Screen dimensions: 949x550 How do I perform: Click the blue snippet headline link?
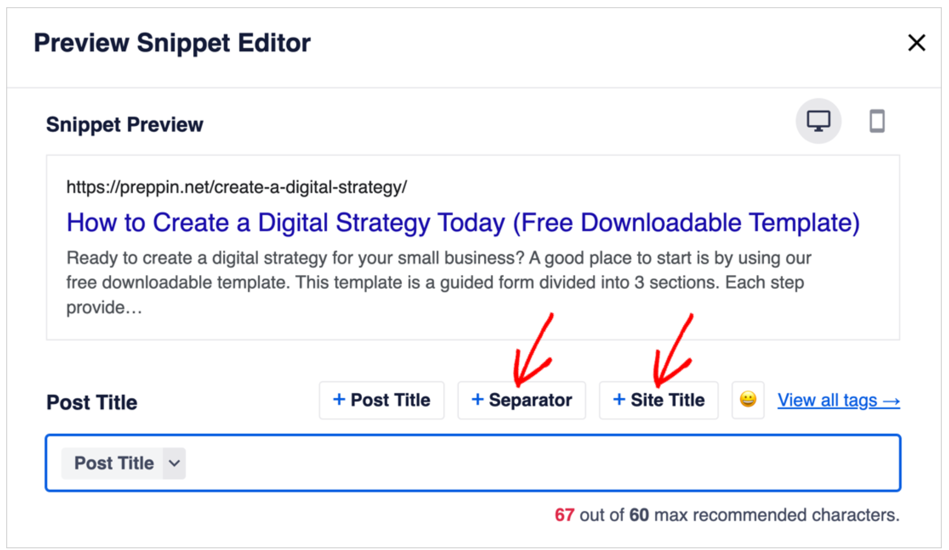[463, 223]
